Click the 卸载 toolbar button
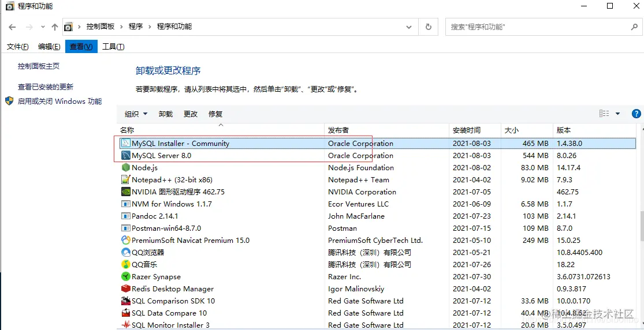The image size is (644, 330). pyautogui.click(x=166, y=114)
